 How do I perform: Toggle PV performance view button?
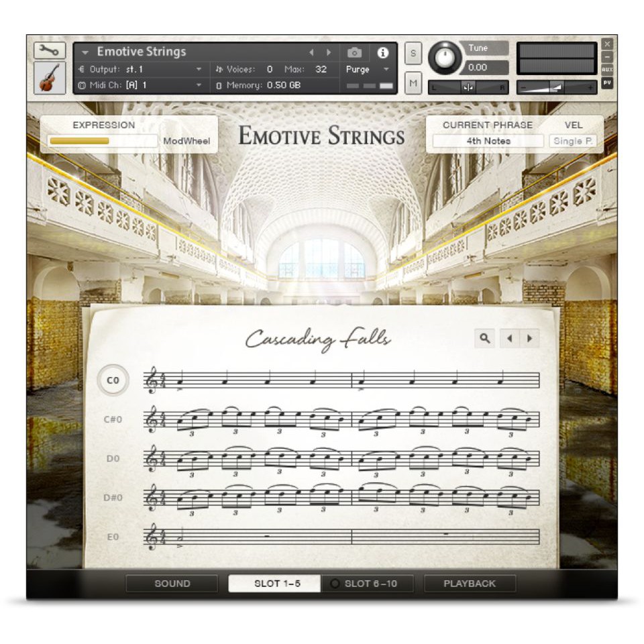tap(607, 83)
